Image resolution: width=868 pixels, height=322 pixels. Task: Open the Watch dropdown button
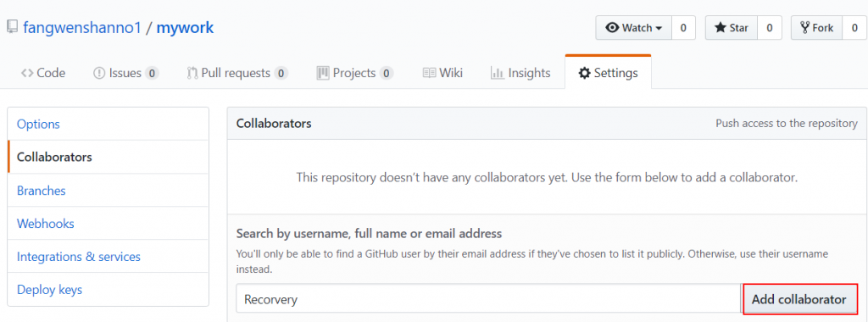pos(634,28)
